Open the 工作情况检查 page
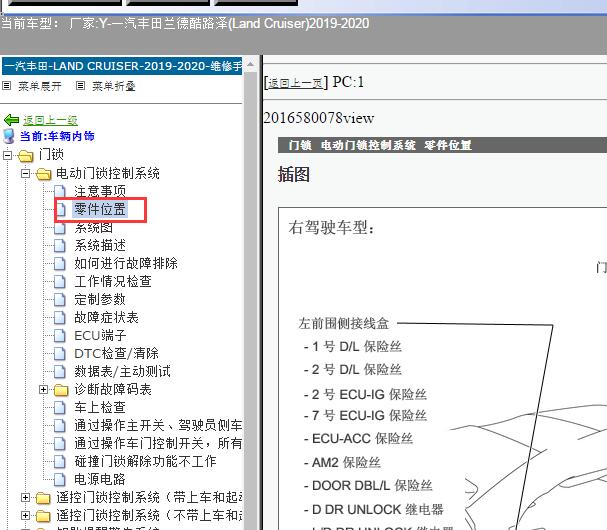Viewport: 607px width, 530px height. (113, 281)
